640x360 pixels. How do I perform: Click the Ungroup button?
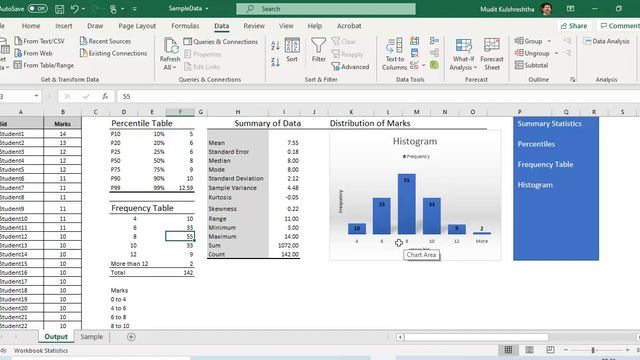coord(532,53)
